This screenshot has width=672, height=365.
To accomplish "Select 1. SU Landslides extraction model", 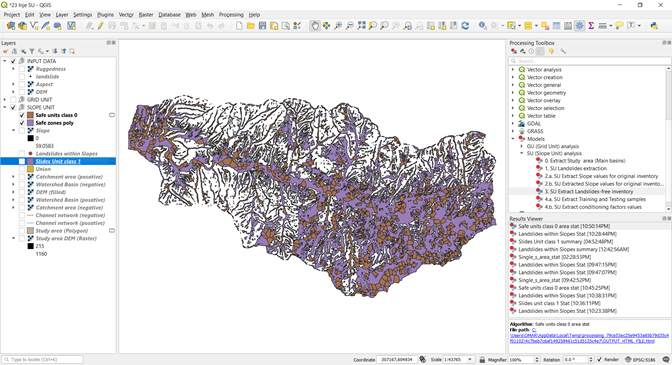I will tap(575, 168).
